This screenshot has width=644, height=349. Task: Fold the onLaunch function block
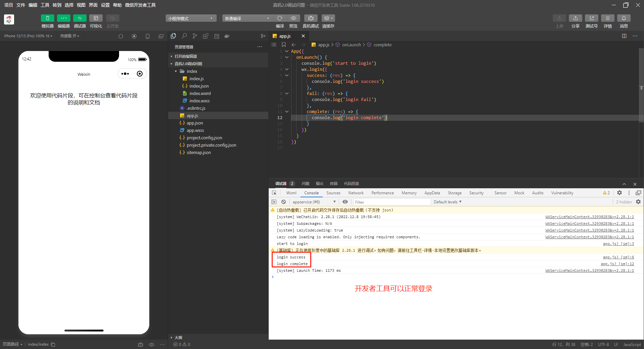point(287,57)
